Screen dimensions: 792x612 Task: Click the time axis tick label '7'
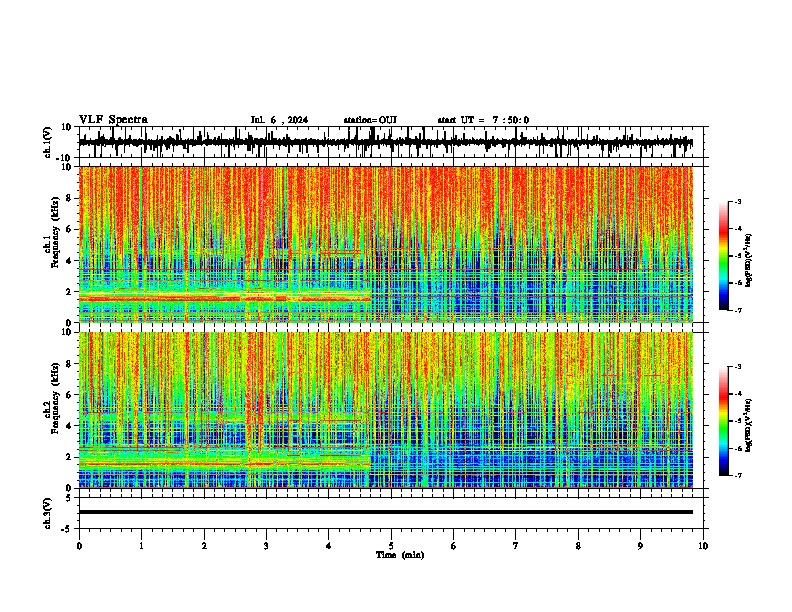tap(516, 546)
